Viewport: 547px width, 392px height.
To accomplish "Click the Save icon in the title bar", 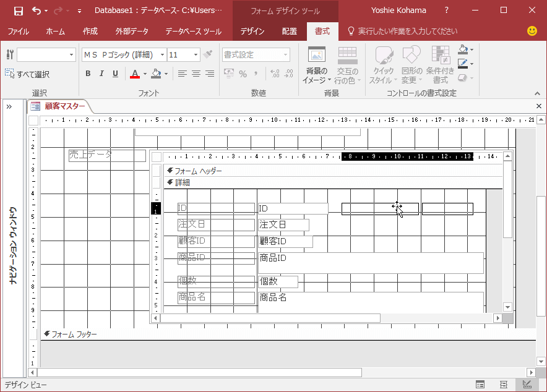I will coord(19,11).
